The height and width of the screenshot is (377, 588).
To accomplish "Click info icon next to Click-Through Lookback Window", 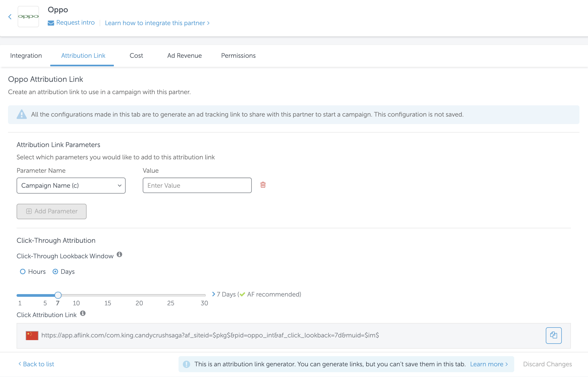I will coord(119,255).
